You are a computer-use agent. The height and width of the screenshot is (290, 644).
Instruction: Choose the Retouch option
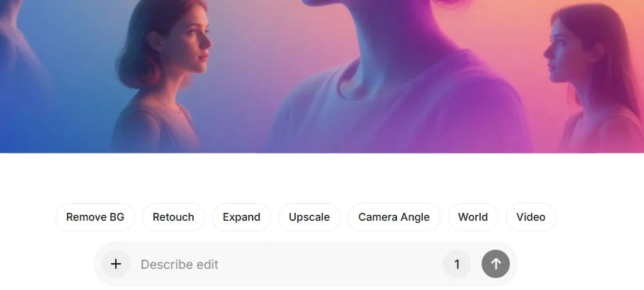click(173, 217)
